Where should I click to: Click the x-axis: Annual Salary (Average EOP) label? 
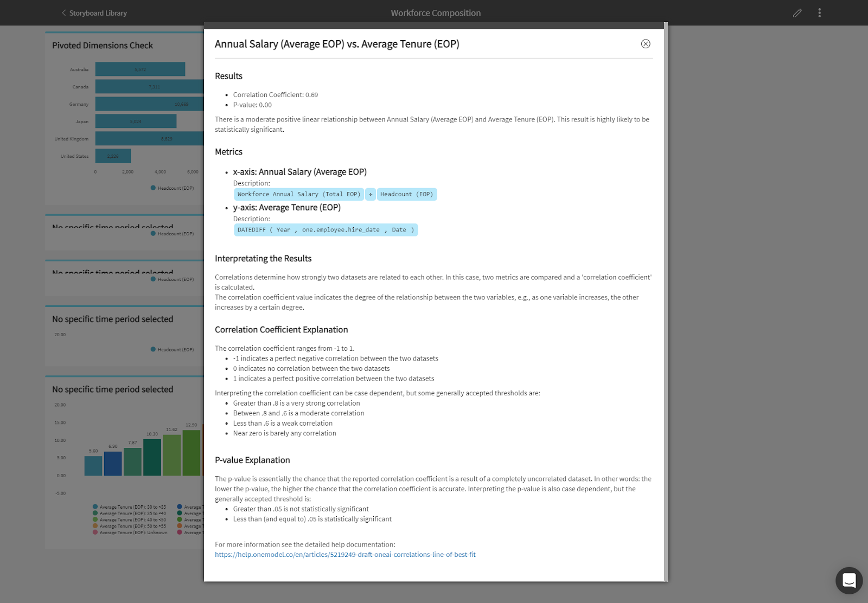tap(300, 172)
